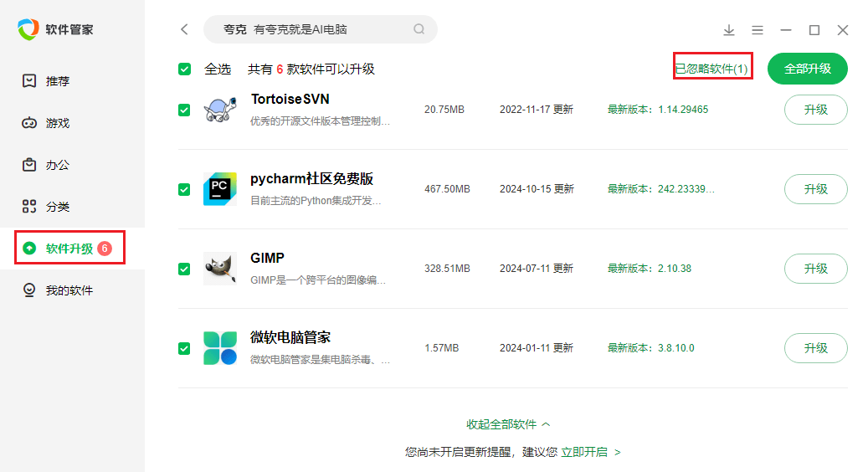Viewport: 868px width, 472px height.
Task: Upgrade GIMP with 升级 button
Action: click(816, 269)
